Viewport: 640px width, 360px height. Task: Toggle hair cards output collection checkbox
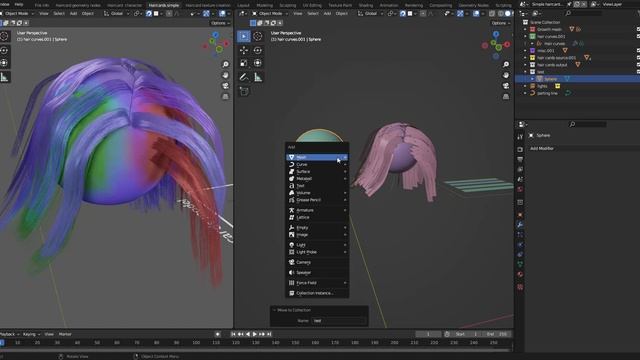(x=638, y=64)
